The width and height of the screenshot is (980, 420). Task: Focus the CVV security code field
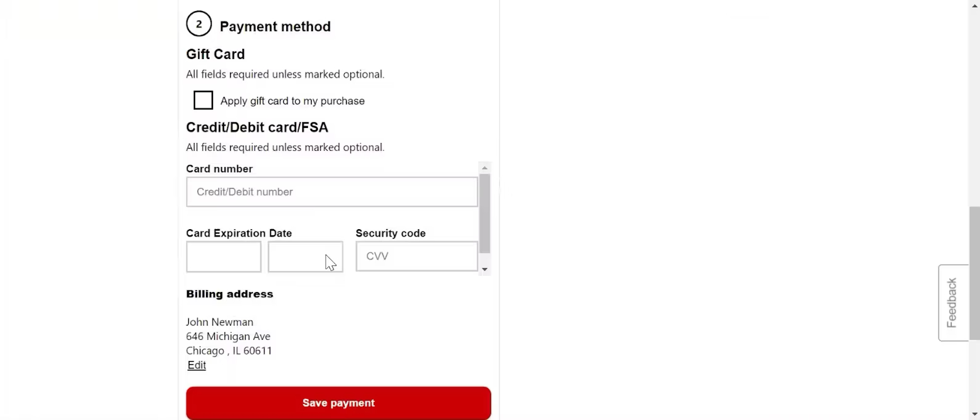[x=416, y=256]
